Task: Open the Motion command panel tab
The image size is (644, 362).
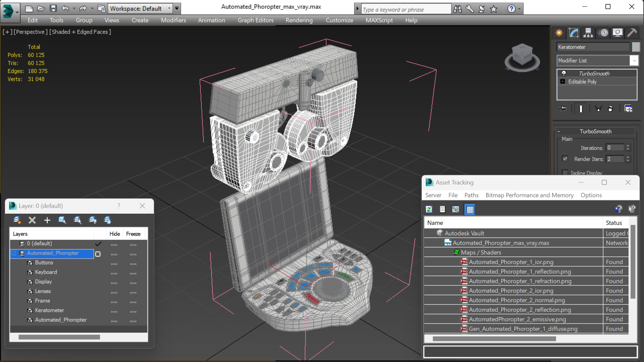Action: click(603, 33)
